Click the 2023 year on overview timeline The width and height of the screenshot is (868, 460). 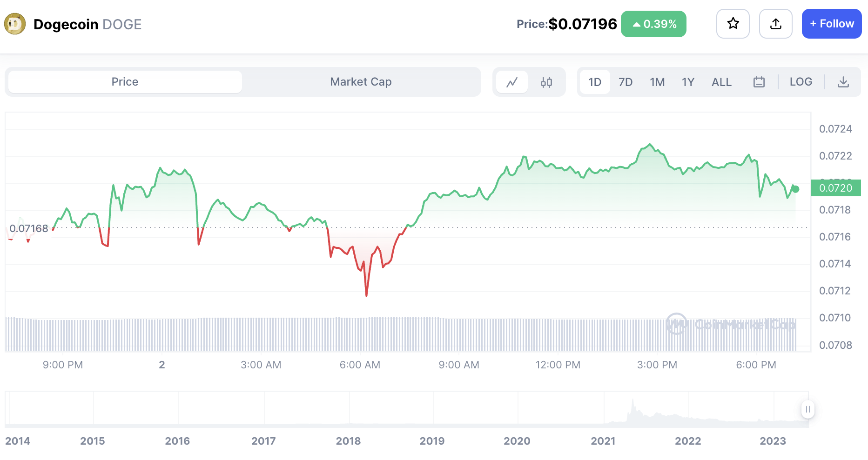773,441
